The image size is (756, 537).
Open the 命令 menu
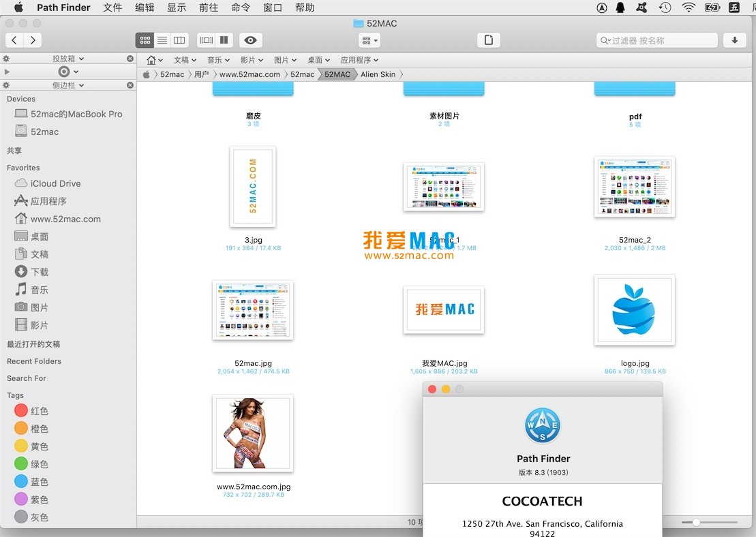pos(240,7)
